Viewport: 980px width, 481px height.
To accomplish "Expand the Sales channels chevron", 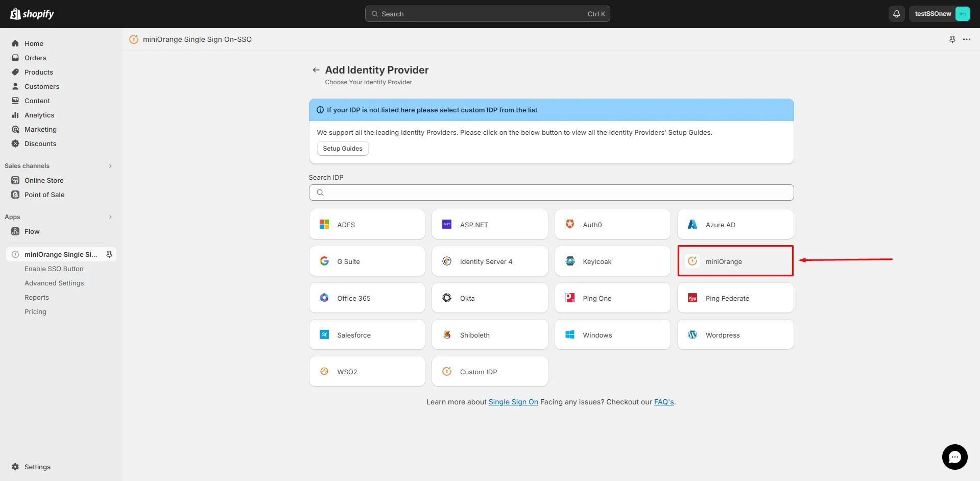I will coord(110,166).
